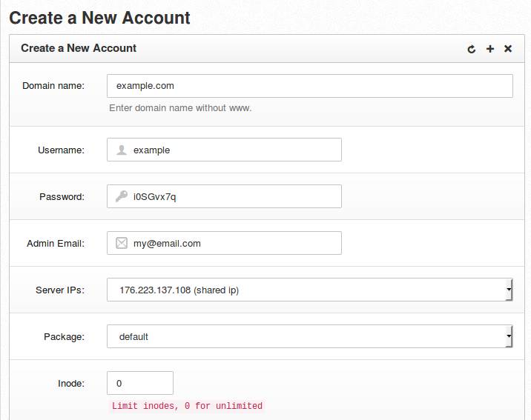Focus the Username field containing example

224,150
